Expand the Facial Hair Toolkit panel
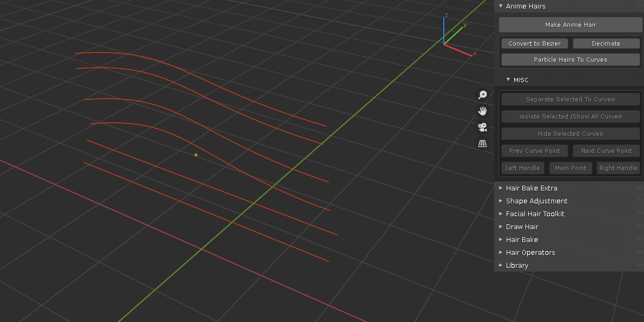 (x=501, y=214)
